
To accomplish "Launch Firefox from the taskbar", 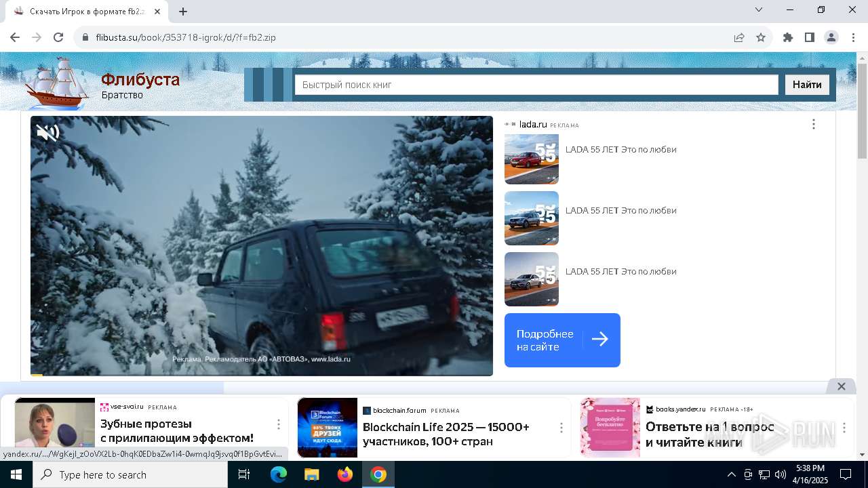I will [345, 474].
